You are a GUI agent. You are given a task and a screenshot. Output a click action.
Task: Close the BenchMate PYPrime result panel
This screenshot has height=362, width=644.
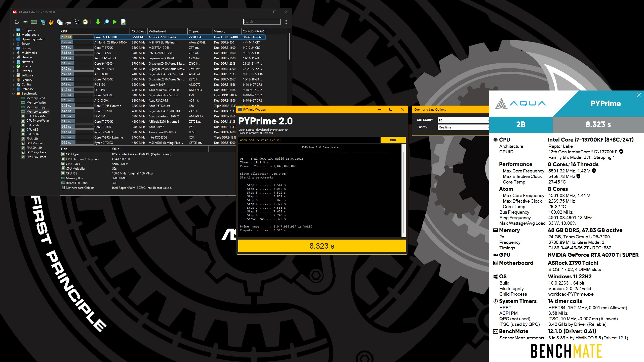click(x=639, y=95)
